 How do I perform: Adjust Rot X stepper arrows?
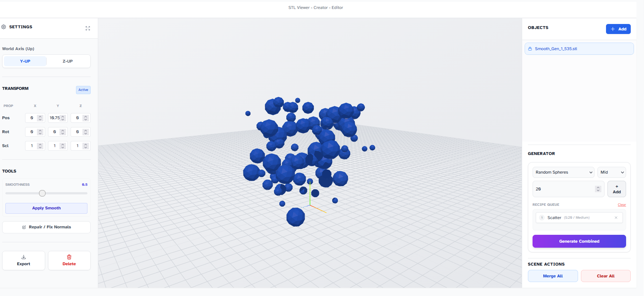(40, 132)
